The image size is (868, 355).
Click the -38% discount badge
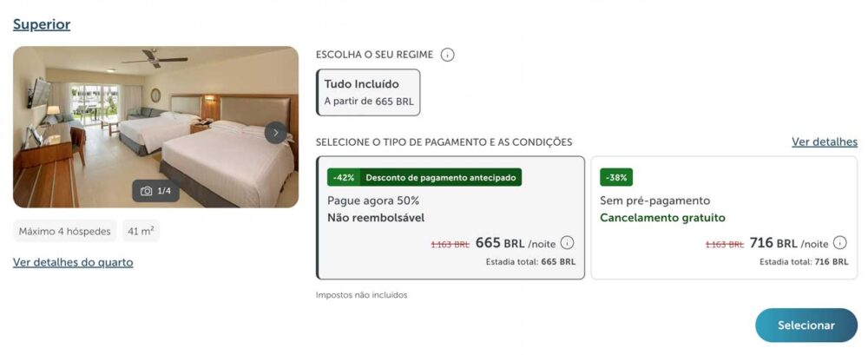click(x=616, y=177)
